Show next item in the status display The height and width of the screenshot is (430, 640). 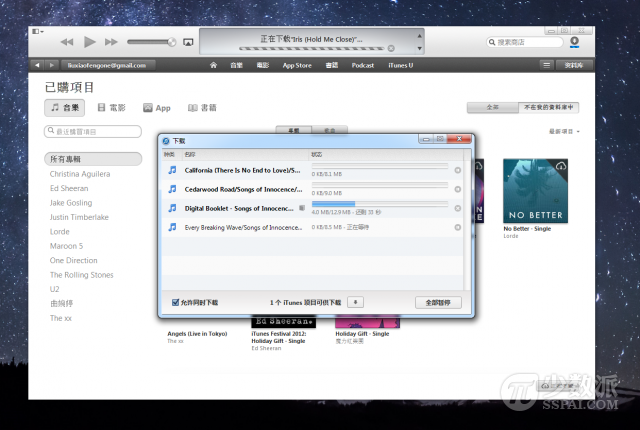click(x=419, y=49)
